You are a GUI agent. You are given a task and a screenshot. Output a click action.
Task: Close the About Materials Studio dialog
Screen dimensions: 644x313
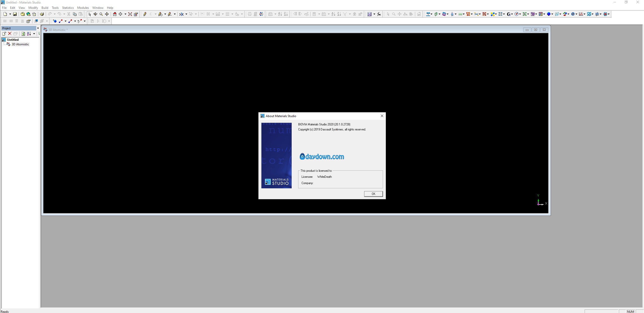(382, 116)
